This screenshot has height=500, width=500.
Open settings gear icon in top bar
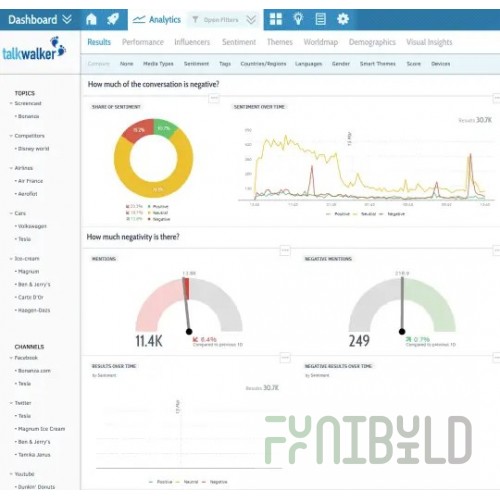343,19
